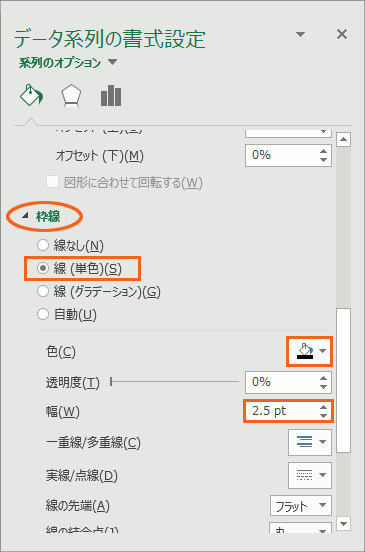Open the task pane options arrow
Image resolution: width=365 pixels, height=552 pixels.
pos(300,34)
